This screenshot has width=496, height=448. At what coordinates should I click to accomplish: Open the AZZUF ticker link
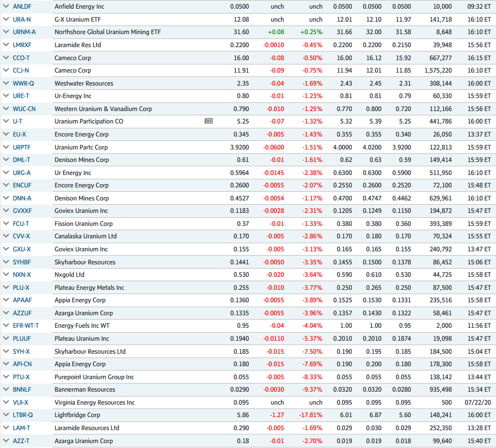pos(22,313)
